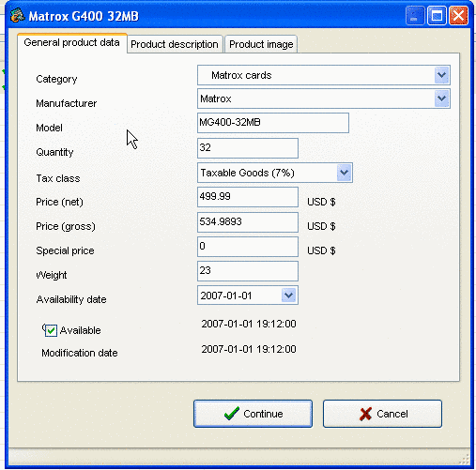Click the Matrox manufacturer combo box

click(x=324, y=99)
